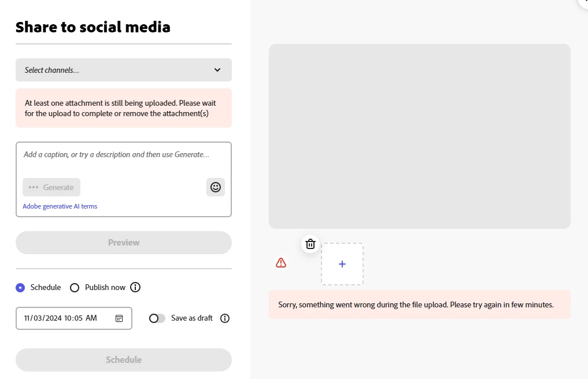Viewport: 588px width, 379px height.
Task: Open the Select channels dropdown
Action: click(x=123, y=70)
